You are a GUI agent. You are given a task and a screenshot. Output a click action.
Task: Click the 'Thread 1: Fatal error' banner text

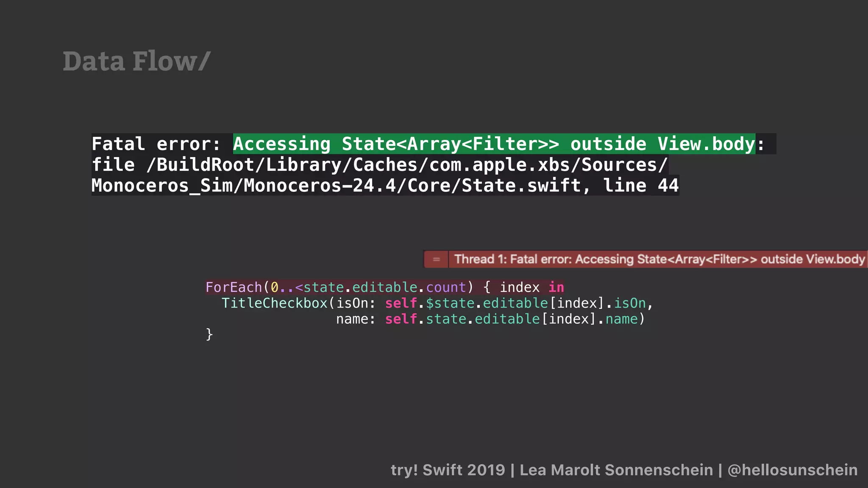pyautogui.click(x=659, y=259)
